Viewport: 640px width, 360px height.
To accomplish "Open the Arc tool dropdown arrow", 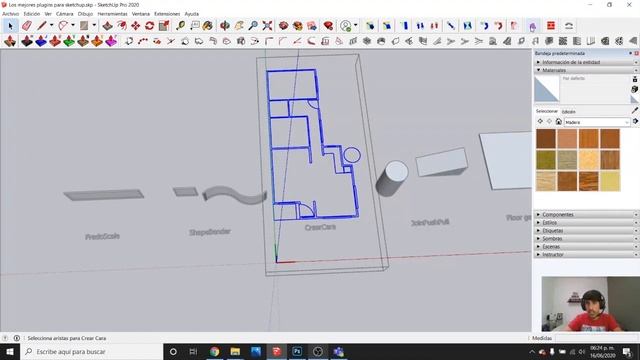I will pyautogui.click(x=73, y=25).
